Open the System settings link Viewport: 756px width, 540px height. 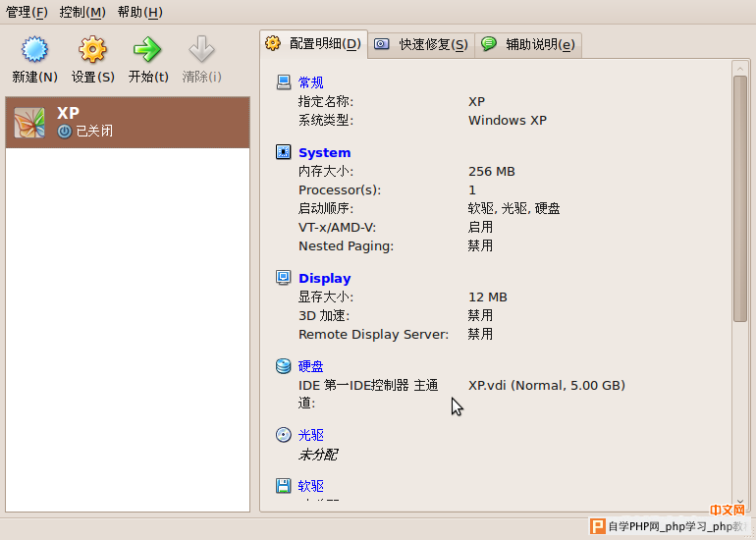(x=324, y=153)
